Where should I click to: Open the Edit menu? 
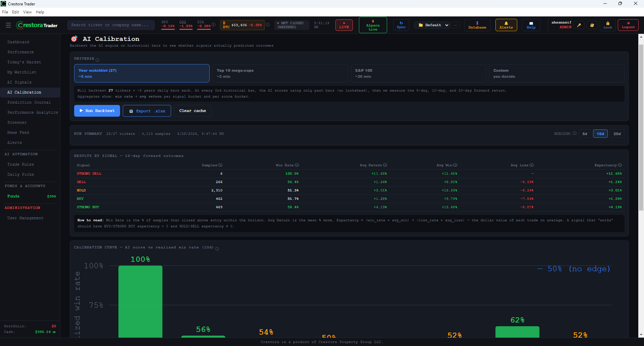[15, 12]
